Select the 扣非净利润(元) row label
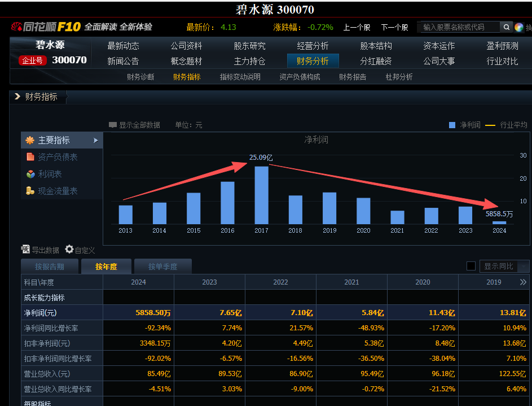Viewport: 532px width, 406px height. point(47,343)
